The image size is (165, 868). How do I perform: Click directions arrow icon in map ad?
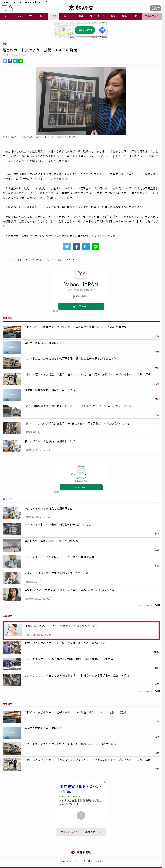(x=102, y=30)
